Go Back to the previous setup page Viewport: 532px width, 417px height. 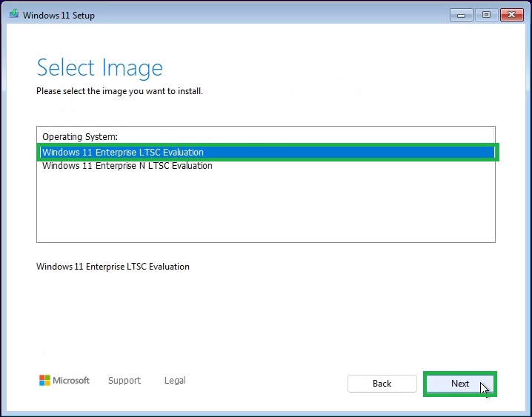point(382,384)
